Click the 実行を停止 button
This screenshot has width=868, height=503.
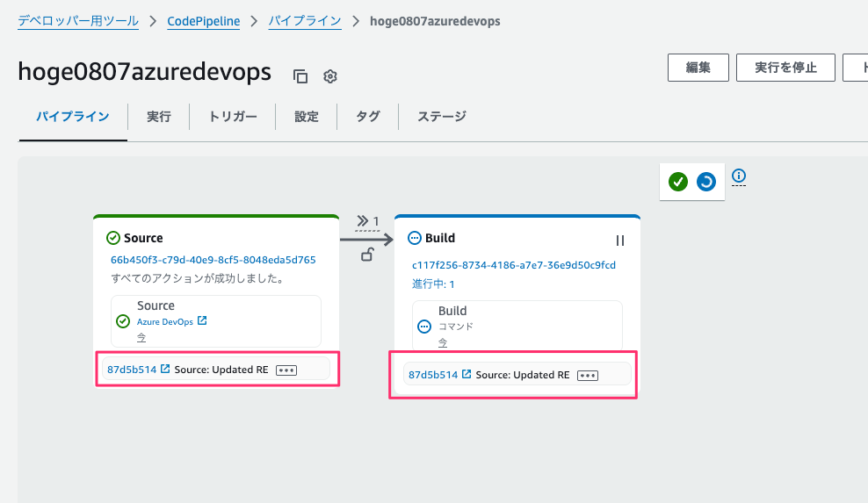(x=785, y=68)
